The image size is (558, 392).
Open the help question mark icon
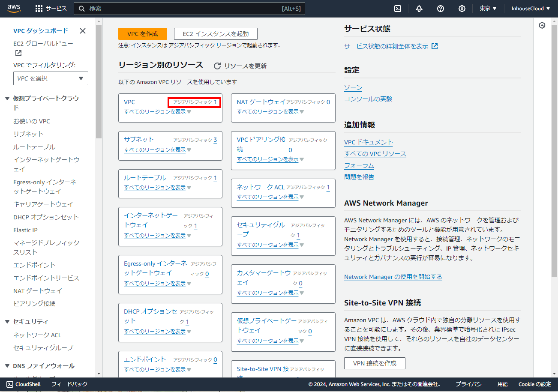click(441, 9)
